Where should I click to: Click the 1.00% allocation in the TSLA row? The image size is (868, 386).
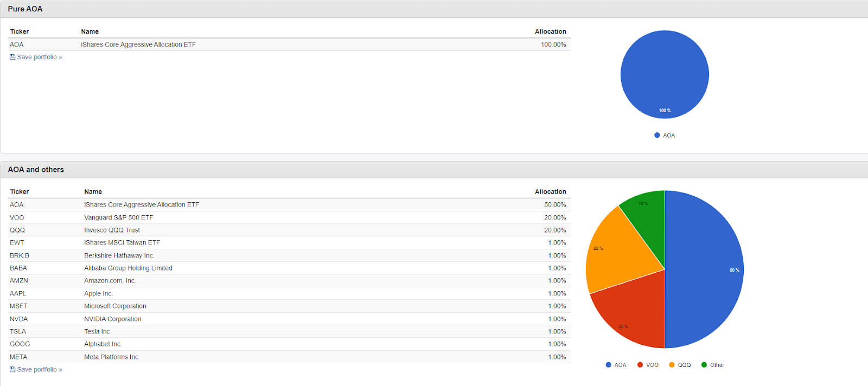coord(557,331)
